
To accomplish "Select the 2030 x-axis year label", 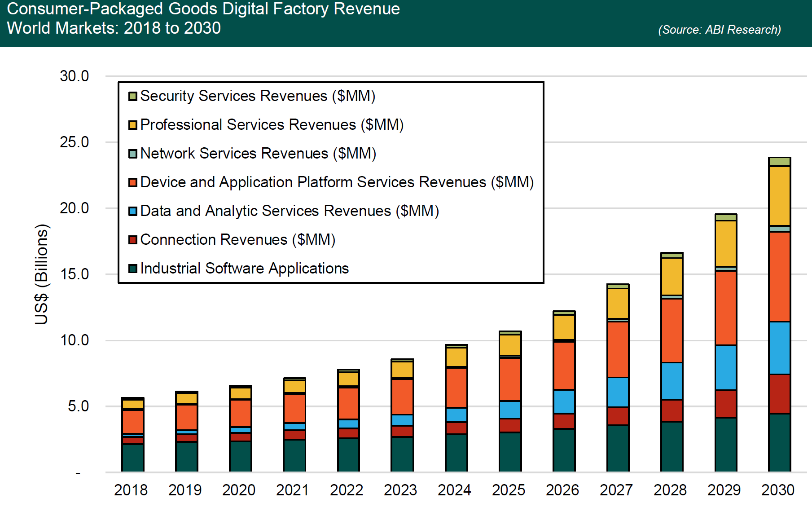I will point(777,490).
